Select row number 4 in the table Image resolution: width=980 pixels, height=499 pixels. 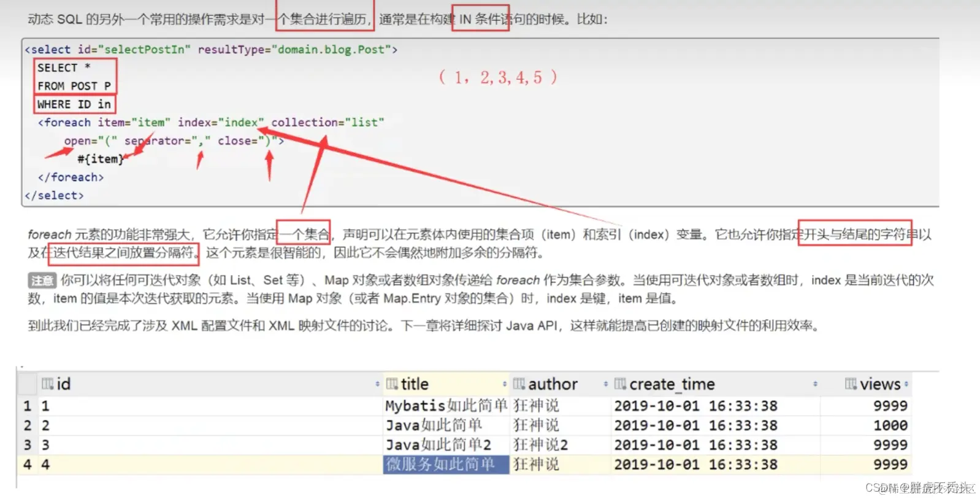tap(27, 465)
